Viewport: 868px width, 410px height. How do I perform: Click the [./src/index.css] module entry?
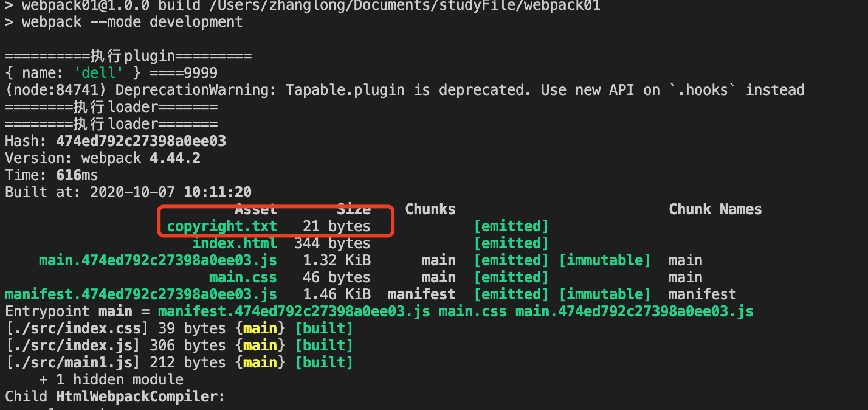point(77,328)
